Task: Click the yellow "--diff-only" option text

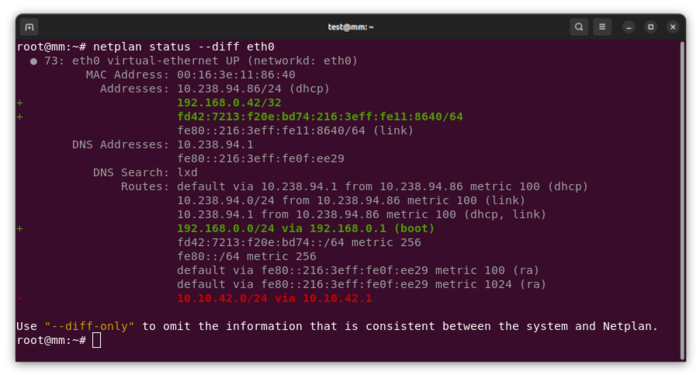Action: click(89, 326)
